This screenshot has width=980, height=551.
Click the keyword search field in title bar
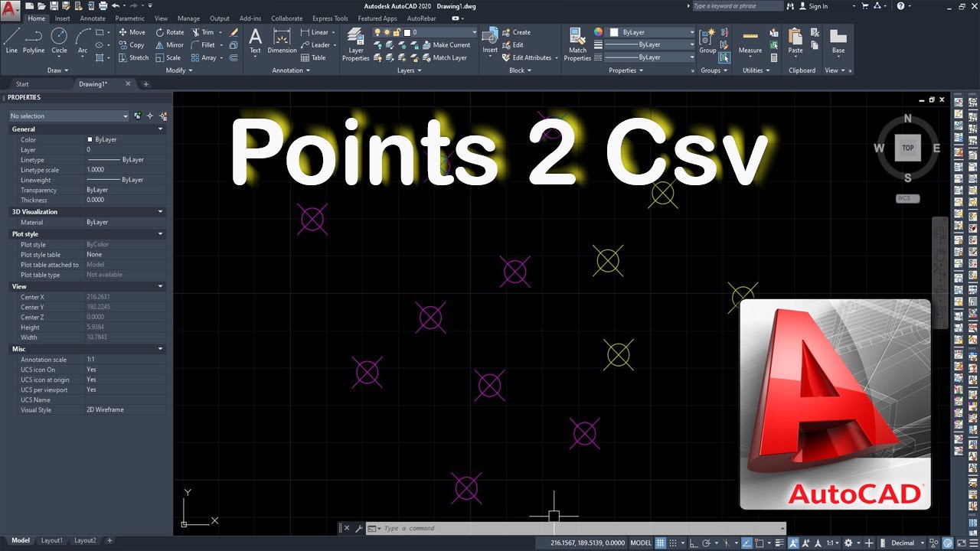pos(737,6)
